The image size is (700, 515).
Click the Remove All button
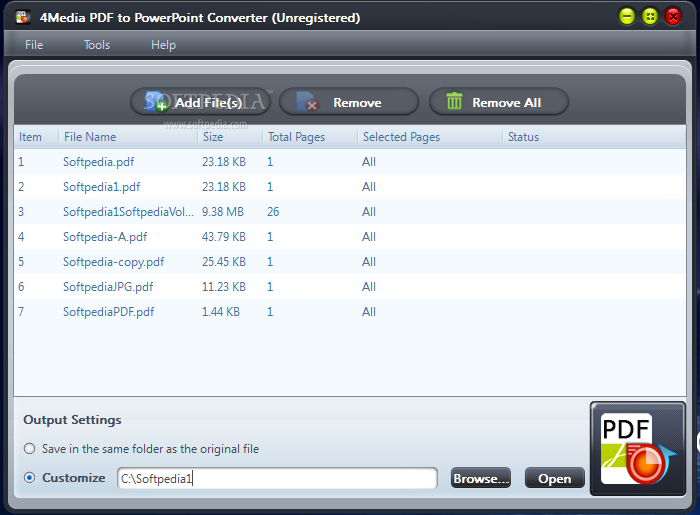(x=499, y=102)
